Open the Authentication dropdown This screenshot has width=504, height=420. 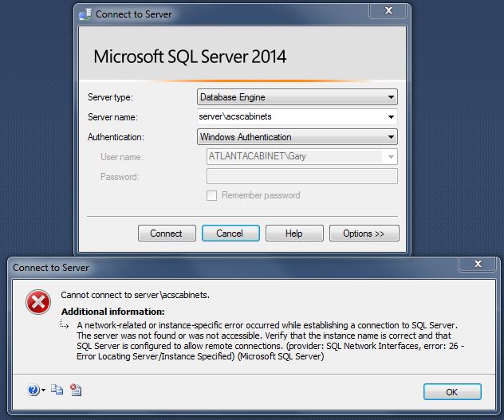click(297, 137)
